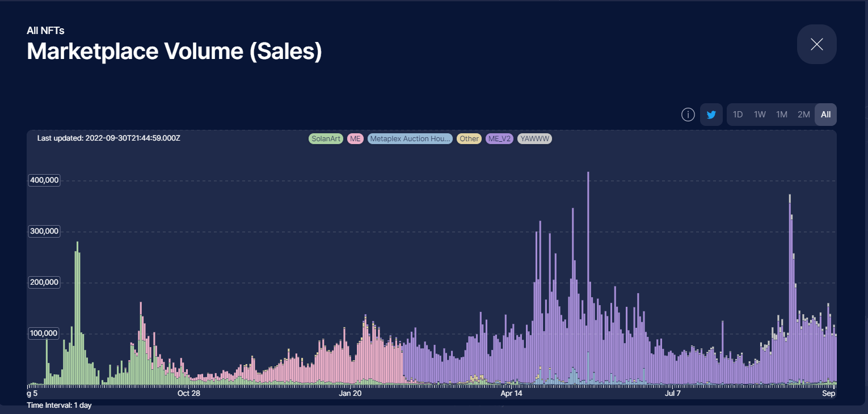Select the 2M time range
This screenshot has height=414, width=868.
803,115
